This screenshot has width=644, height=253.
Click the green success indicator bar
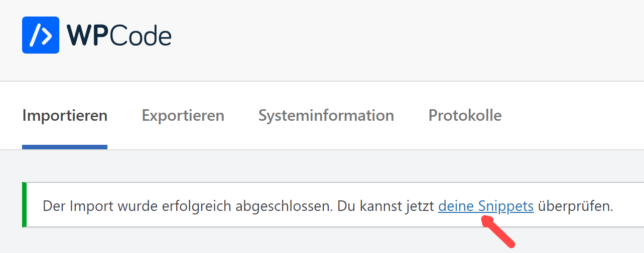coord(24,205)
